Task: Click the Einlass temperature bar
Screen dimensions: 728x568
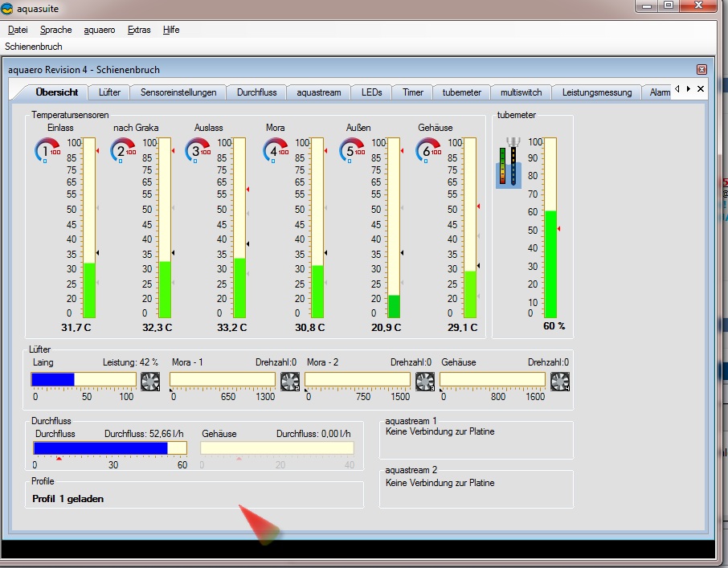Action: pyautogui.click(x=89, y=227)
